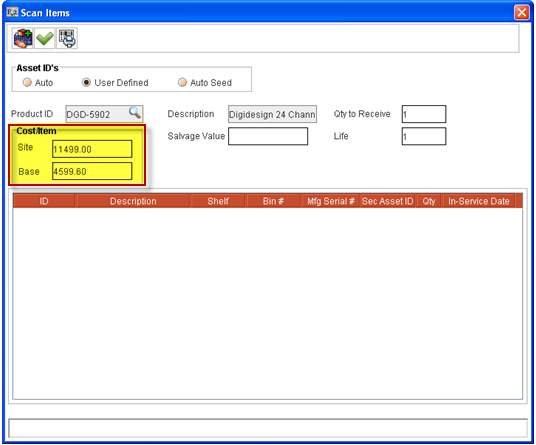536x445 pixels.
Task: Click the Salvage Value input field
Action: [268, 136]
